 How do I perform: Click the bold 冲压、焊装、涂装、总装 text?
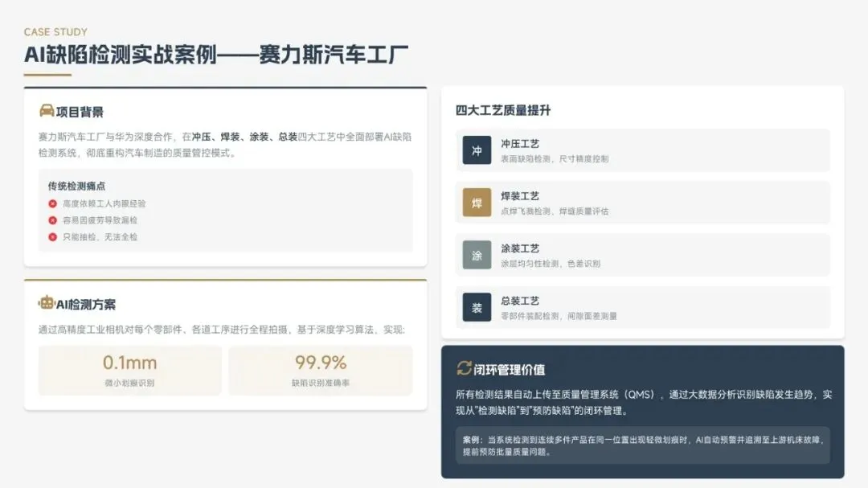click(244, 137)
